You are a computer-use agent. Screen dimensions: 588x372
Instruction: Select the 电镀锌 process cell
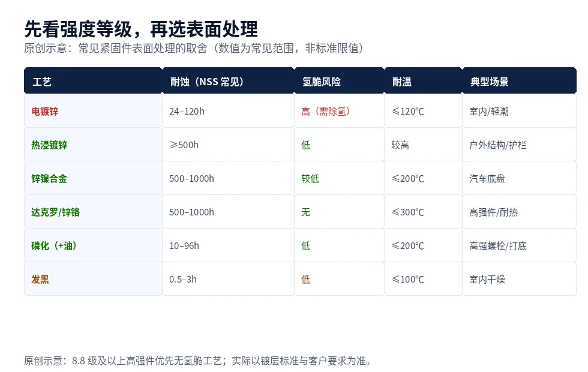93,111
